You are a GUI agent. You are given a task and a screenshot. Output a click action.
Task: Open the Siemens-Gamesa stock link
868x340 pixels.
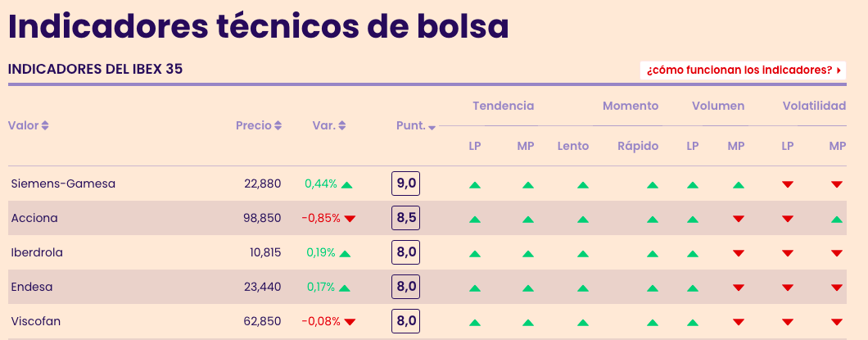pyautogui.click(x=63, y=184)
